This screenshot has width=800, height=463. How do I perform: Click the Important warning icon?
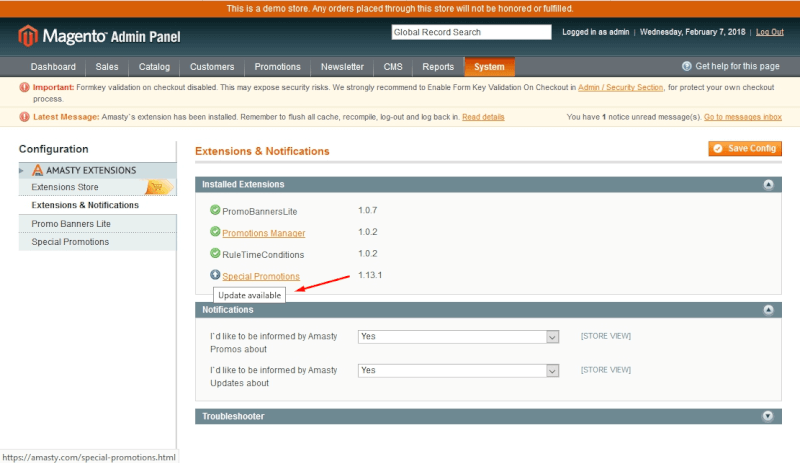coord(24,87)
